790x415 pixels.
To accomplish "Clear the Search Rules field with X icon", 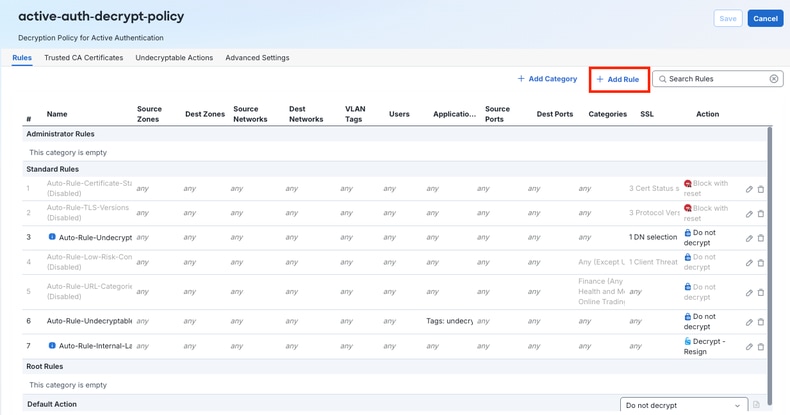I will tap(774, 79).
